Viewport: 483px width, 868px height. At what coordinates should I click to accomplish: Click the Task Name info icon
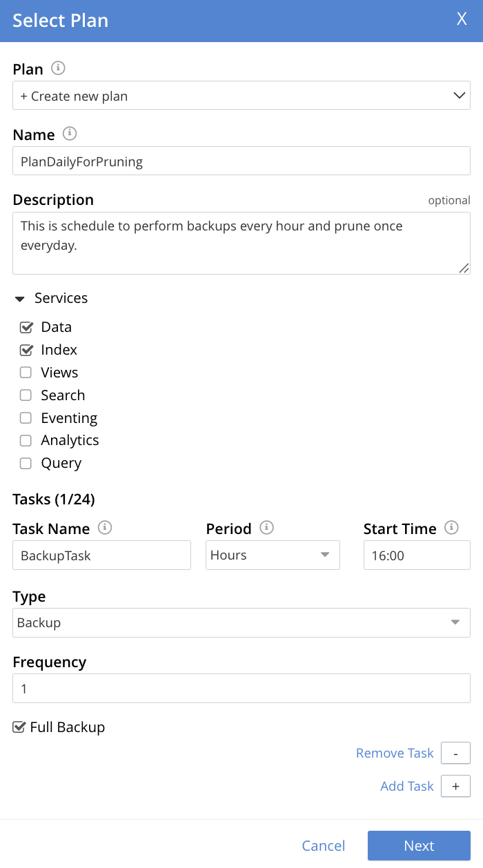pyautogui.click(x=105, y=528)
